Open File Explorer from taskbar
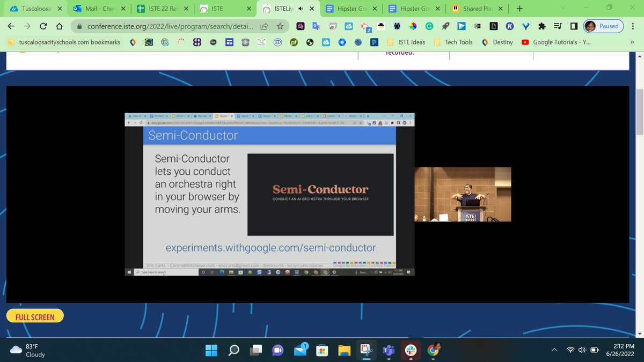 pos(344,350)
